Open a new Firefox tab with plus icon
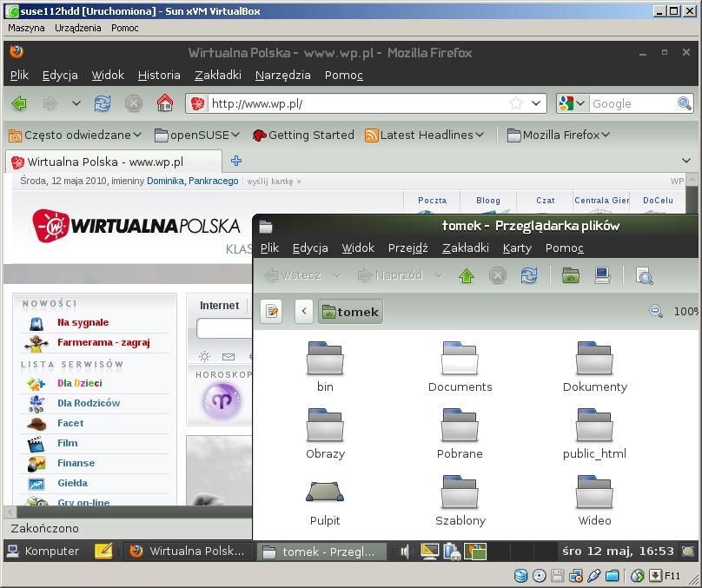 click(x=236, y=161)
